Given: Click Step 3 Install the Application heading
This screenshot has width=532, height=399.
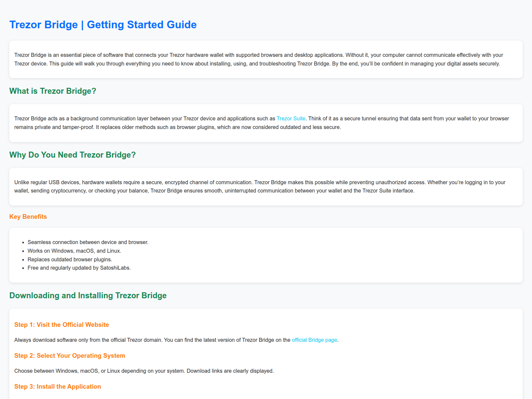Looking at the screenshot, I should [x=58, y=387].
